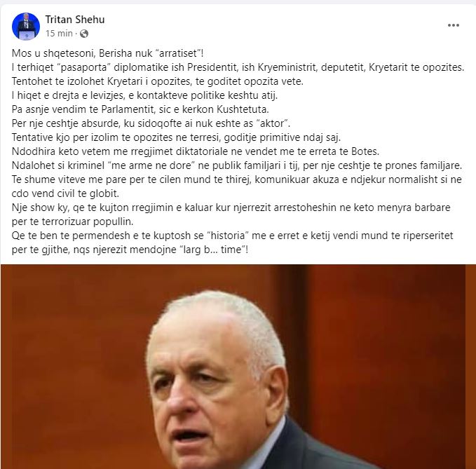The height and width of the screenshot is (469, 476).
Task: Click the line 'Tentohet te izolohet Kryetari i opozites'
Action: [x=158, y=81]
